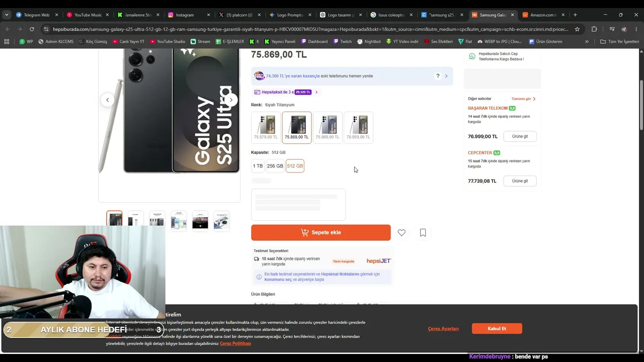This screenshot has width=644, height=362.
Task: Open the BAŞARAN TELEKOM seller name
Action: point(488,108)
